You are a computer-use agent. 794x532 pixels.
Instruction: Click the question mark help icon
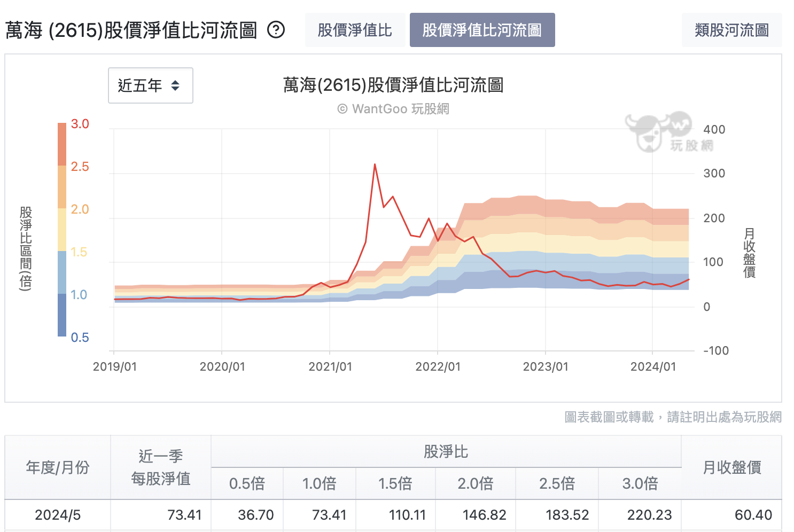point(276,30)
